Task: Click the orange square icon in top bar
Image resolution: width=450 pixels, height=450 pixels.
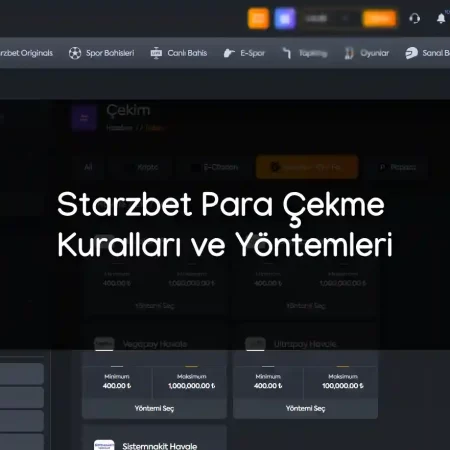Action: [x=258, y=19]
